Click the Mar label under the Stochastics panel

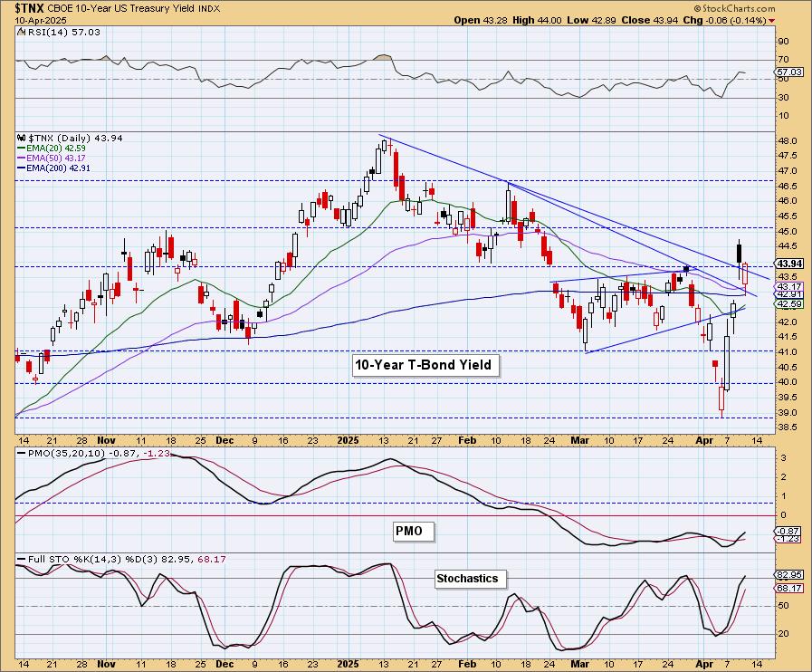pyautogui.click(x=579, y=664)
